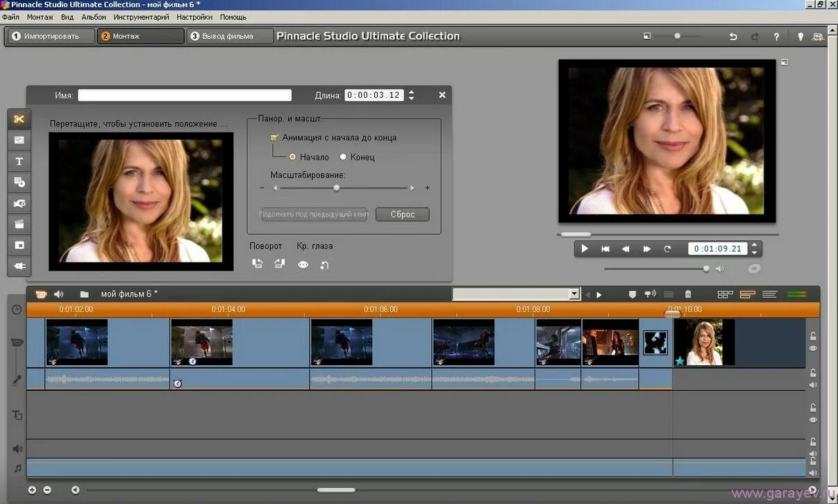Go to previous marker arrow
Image resolution: width=838 pixels, height=504 pixels.
[587, 294]
